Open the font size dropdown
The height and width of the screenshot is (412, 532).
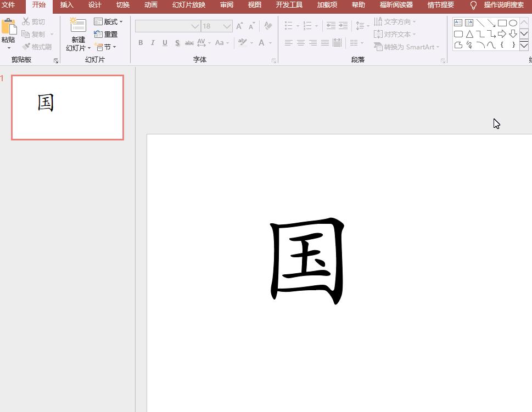pos(227,26)
